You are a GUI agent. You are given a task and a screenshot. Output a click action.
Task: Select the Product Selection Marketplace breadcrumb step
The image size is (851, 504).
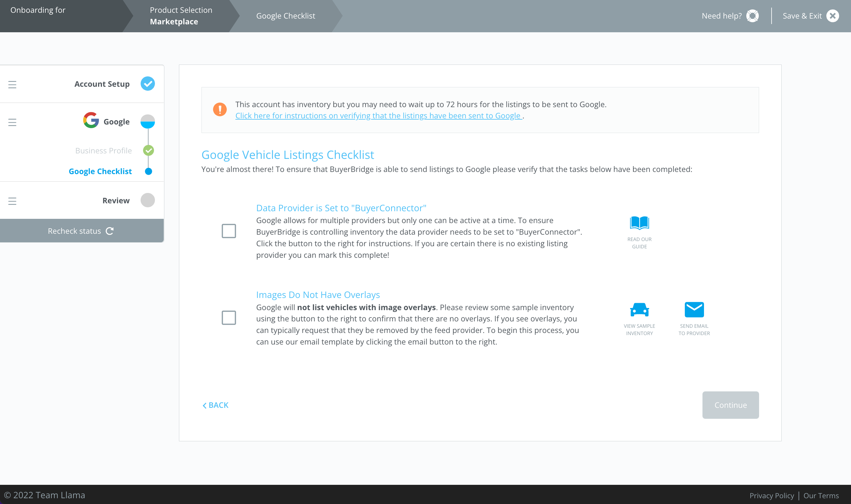(x=181, y=16)
